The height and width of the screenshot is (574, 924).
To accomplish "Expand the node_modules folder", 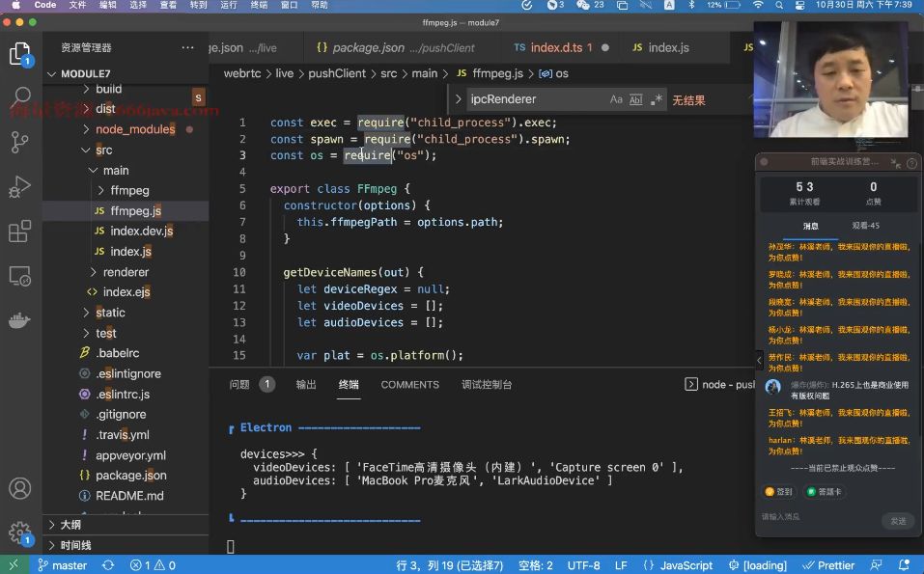I will click(135, 129).
